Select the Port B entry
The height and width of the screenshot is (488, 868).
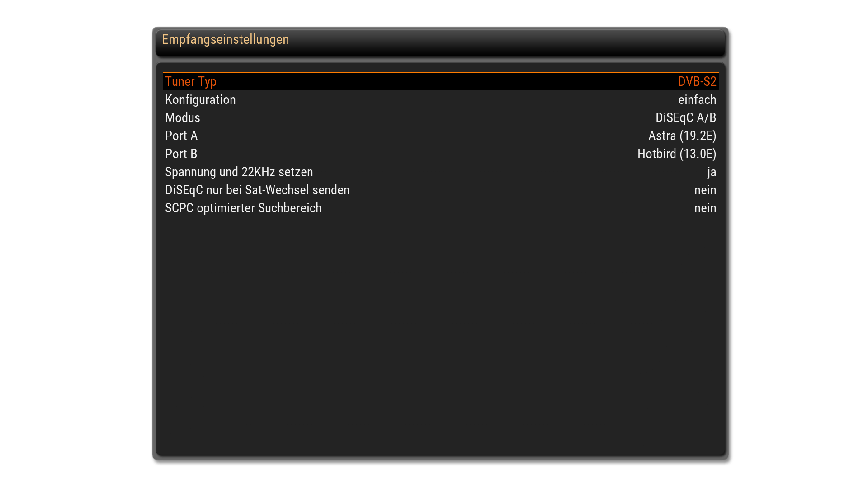coord(181,154)
